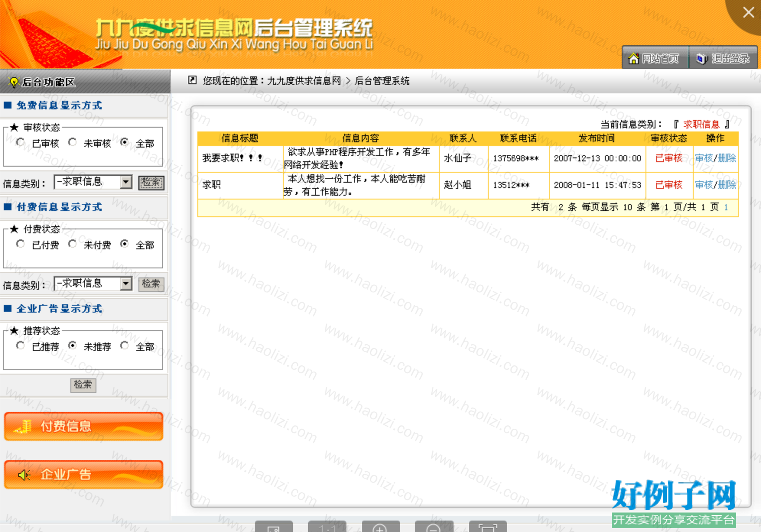Screen dimensions: 761x532
Task: Open 信息类别 dropdown in free info section
Action: pos(93,182)
